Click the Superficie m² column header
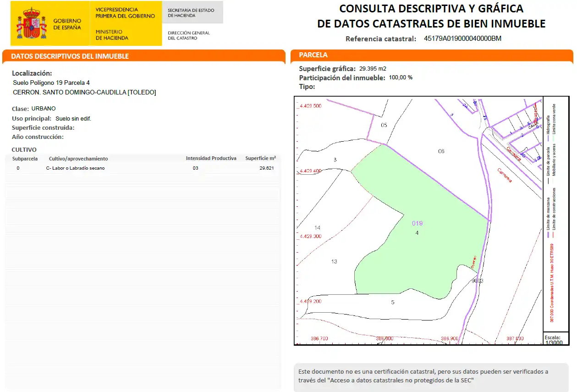This screenshot has width=577, height=392. click(x=261, y=158)
